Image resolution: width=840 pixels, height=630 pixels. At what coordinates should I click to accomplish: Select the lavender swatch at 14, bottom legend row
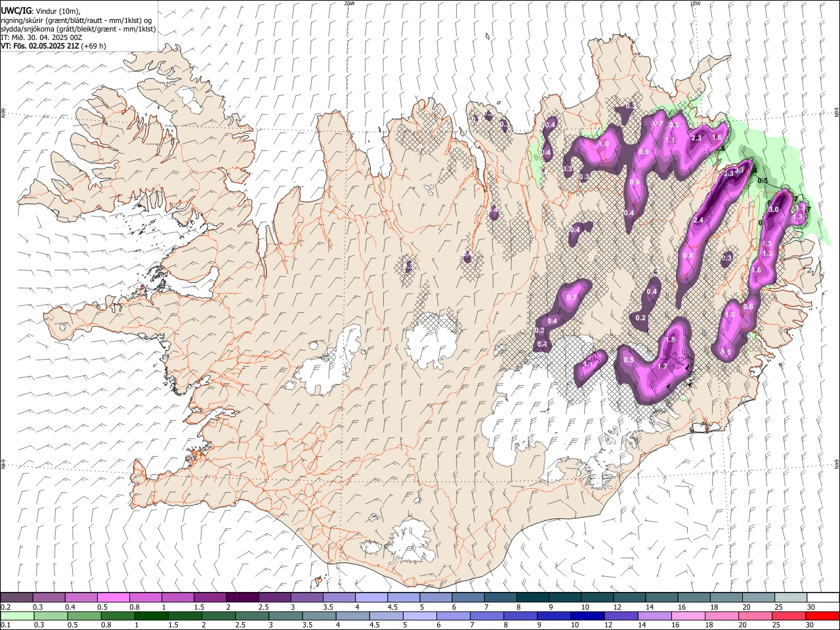coord(655,616)
